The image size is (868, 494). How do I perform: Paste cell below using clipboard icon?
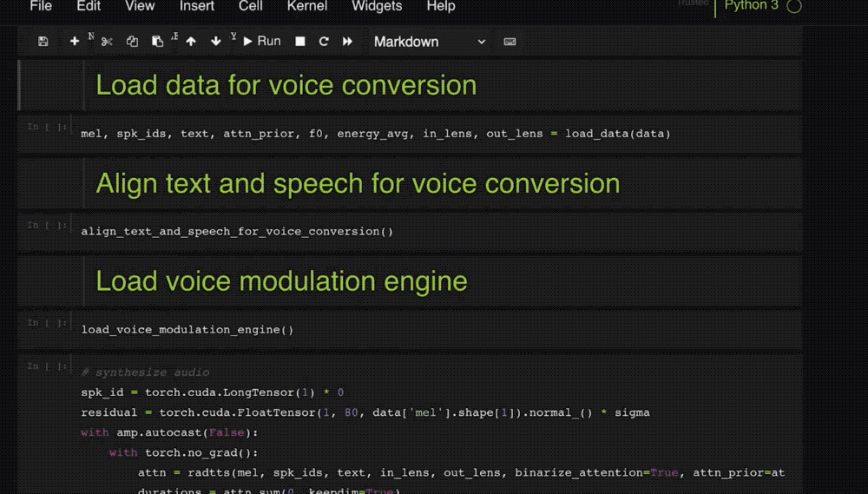click(x=157, y=42)
